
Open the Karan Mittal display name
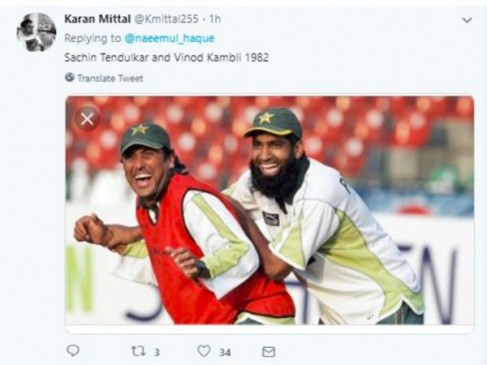tap(97, 19)
